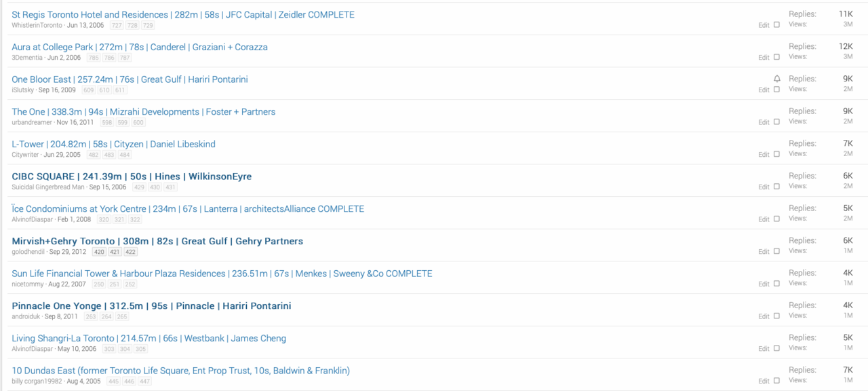Jump to page 265 of Pinnacle One Yonge
The image size is (868, 391).
(122, 316)
